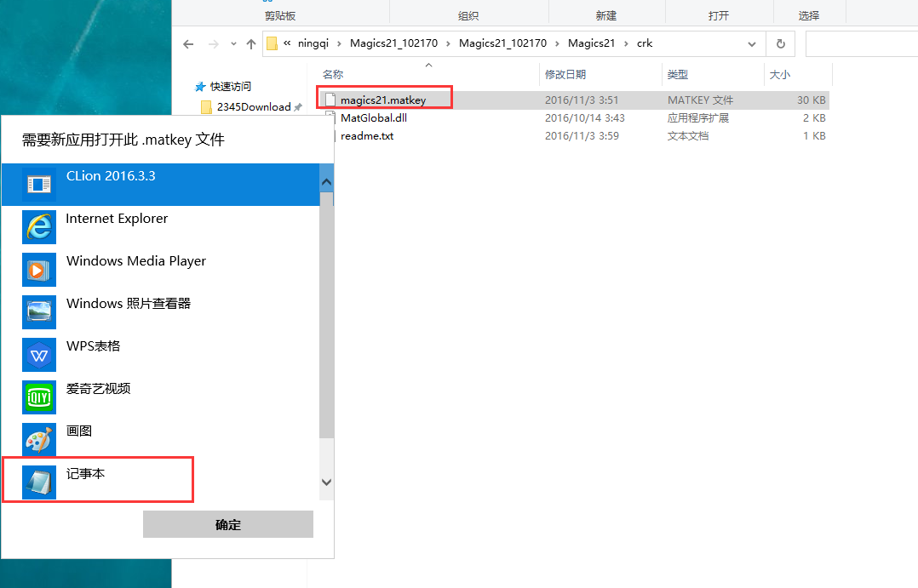Select Internet Explorer from app list
Viewport: 918px width, 588px height.
160,227
